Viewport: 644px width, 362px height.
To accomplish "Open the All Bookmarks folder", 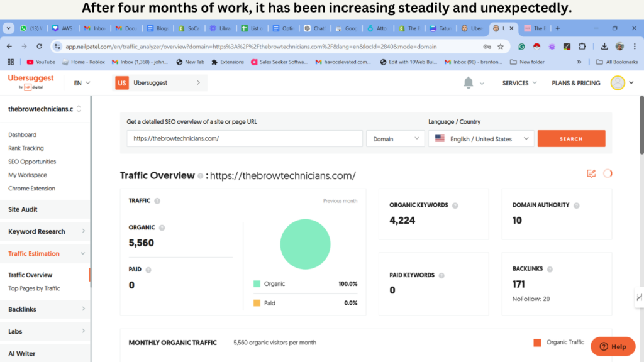I will [x=617, y=62].
